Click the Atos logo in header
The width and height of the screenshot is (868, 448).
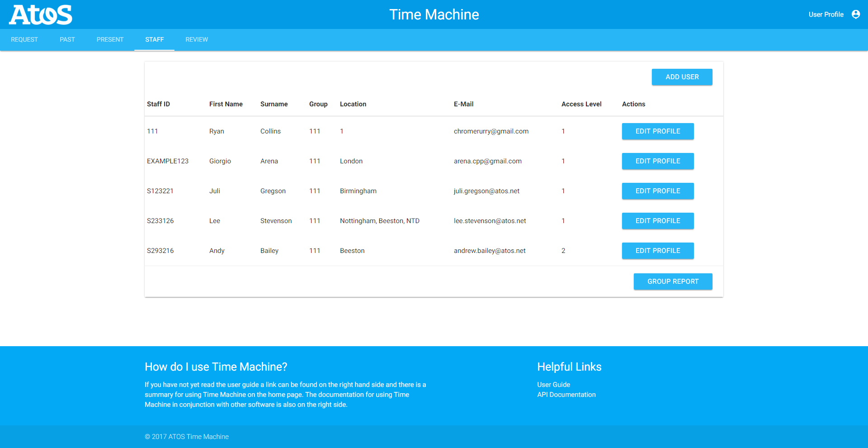pos(41,15)
